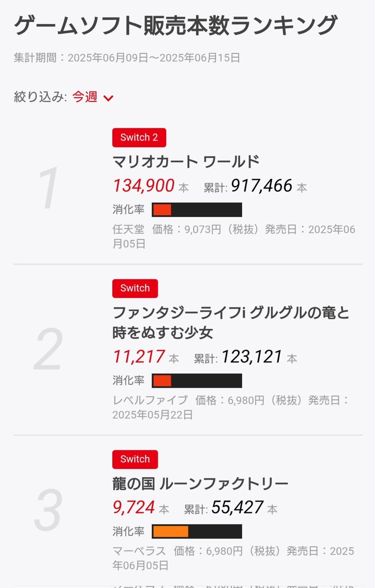Open the 龍の国 ルーンファクトリー title
375x588 pixels.
click(200, 484)
